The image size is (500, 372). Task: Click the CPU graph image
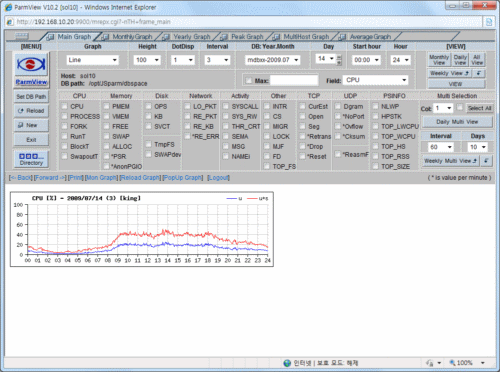(142, 229)
